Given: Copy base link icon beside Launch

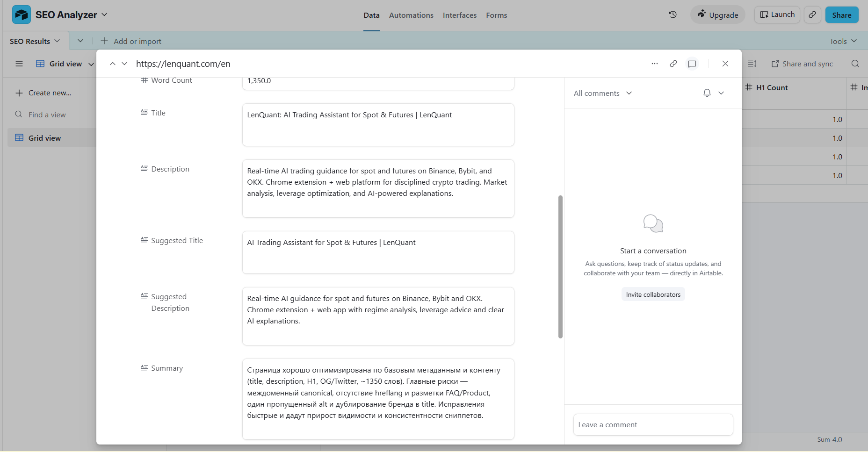Looking at the screenshot, I should pyautogui.click(x=813, y=14).
